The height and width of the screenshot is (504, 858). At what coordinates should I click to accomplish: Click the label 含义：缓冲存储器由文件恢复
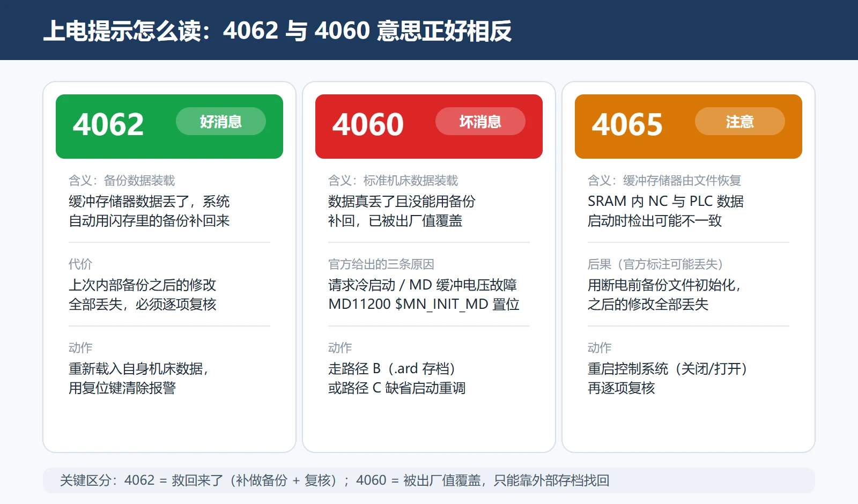[664, 181]
